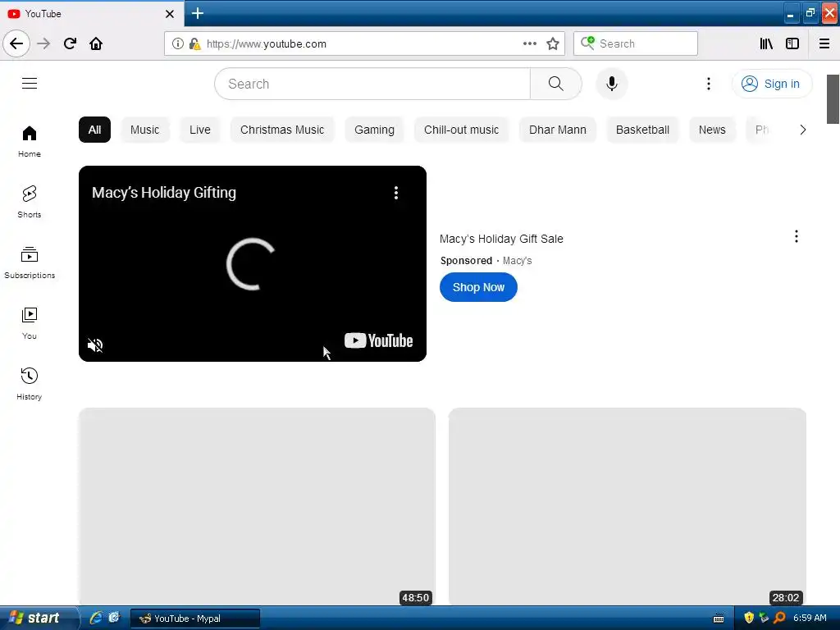Open the video thumbnail lasting 28:02
Screen dimensions: 840x630
(627, 507)
